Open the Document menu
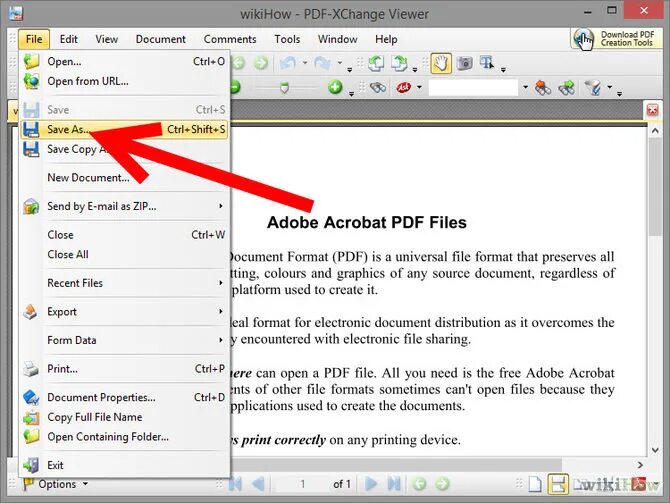The image size is (670, 503). 161,39
